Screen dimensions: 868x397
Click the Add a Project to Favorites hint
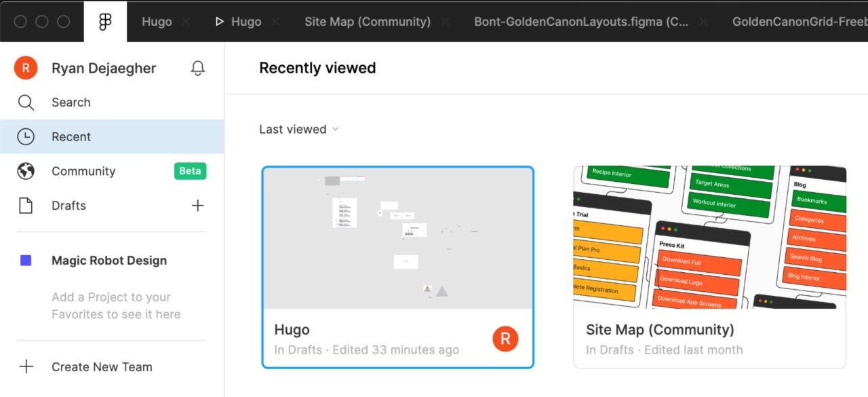116,305
